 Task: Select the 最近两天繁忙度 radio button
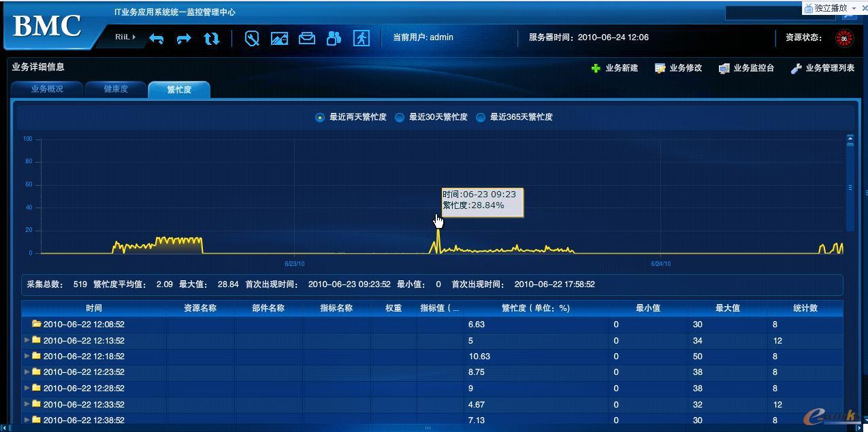tap(319, 117)
